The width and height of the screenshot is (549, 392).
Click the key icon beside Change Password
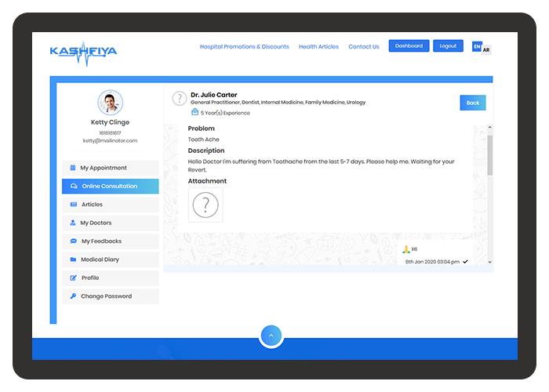[73, 296]
